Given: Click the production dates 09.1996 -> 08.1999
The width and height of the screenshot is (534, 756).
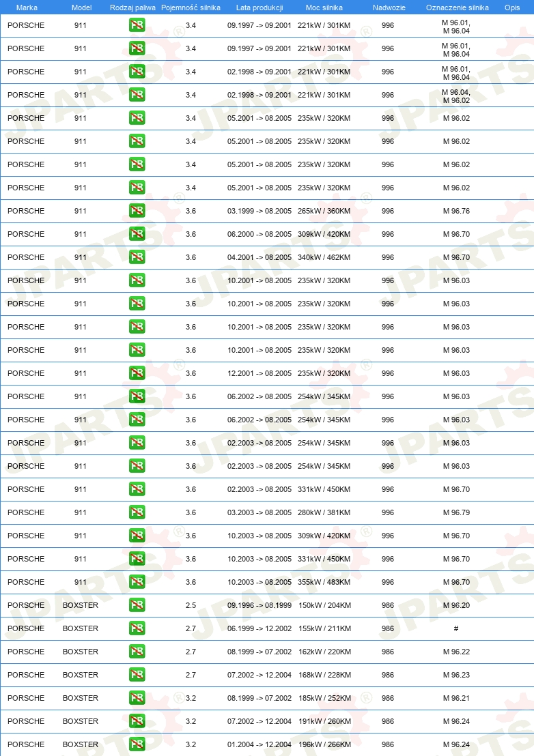Looking at the screenshot, I should [x=259, y=605].
